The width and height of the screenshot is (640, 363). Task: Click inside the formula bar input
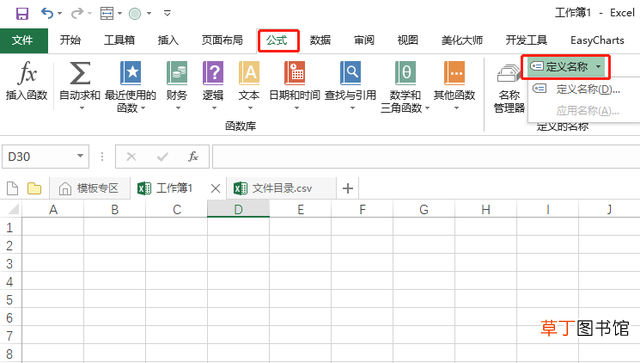coord(426,156)
